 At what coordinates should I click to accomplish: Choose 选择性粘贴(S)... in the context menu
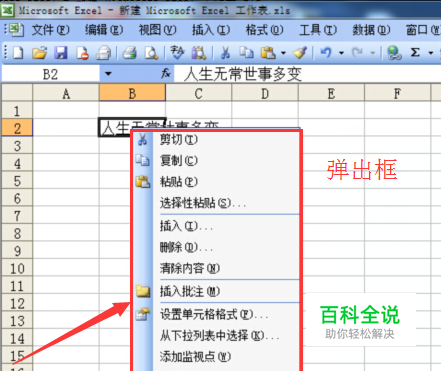point(217,203)
